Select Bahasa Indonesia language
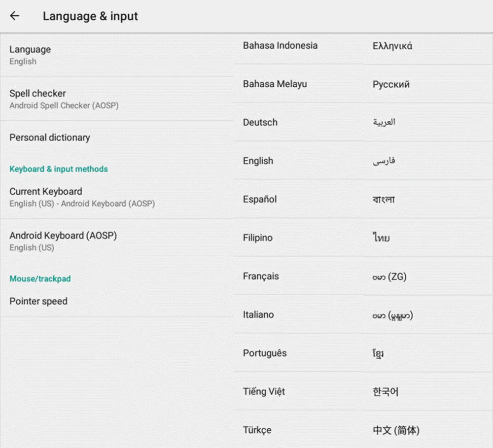The height and width of the screenshot is (448, 493). [280, 45]
